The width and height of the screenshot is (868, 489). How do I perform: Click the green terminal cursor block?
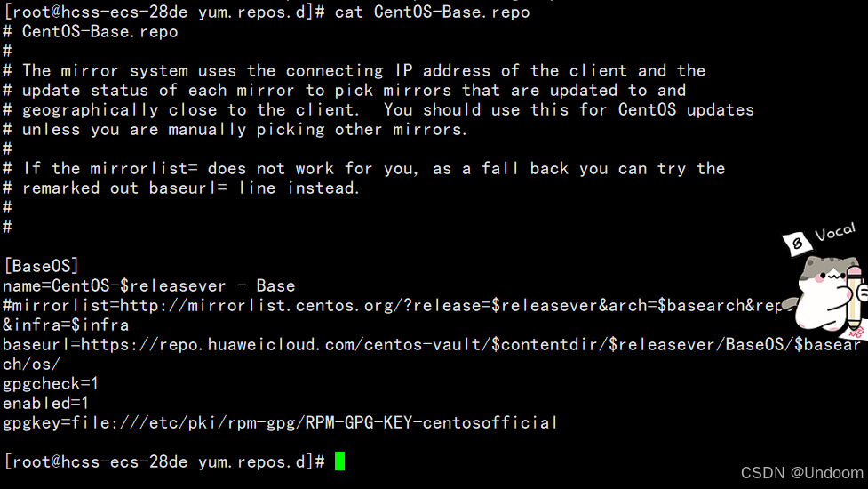click(x=340, y=461)
